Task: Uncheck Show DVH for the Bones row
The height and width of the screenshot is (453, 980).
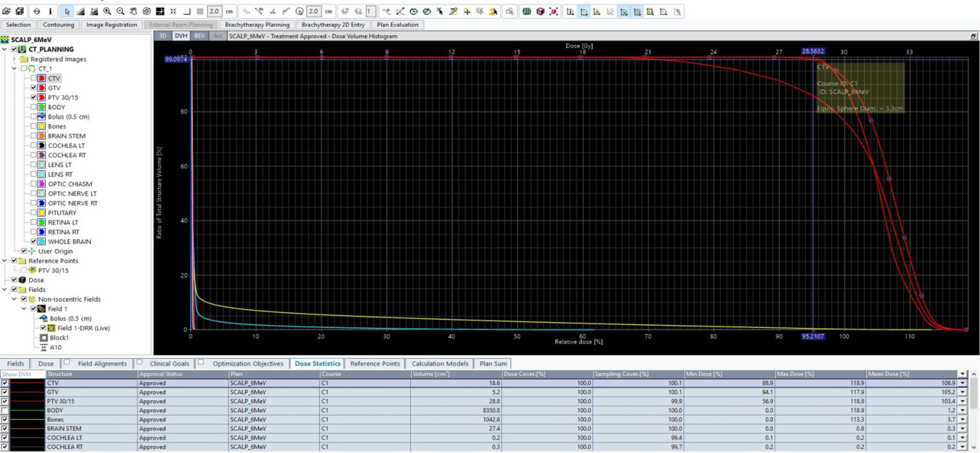Action: click(x=4, y=419)
